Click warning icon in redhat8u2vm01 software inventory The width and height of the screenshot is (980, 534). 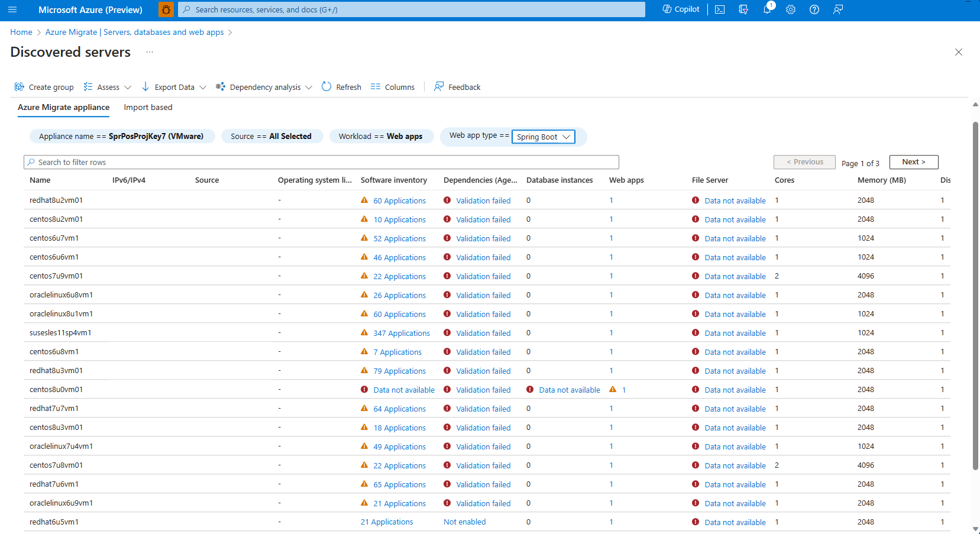[364, 200]
